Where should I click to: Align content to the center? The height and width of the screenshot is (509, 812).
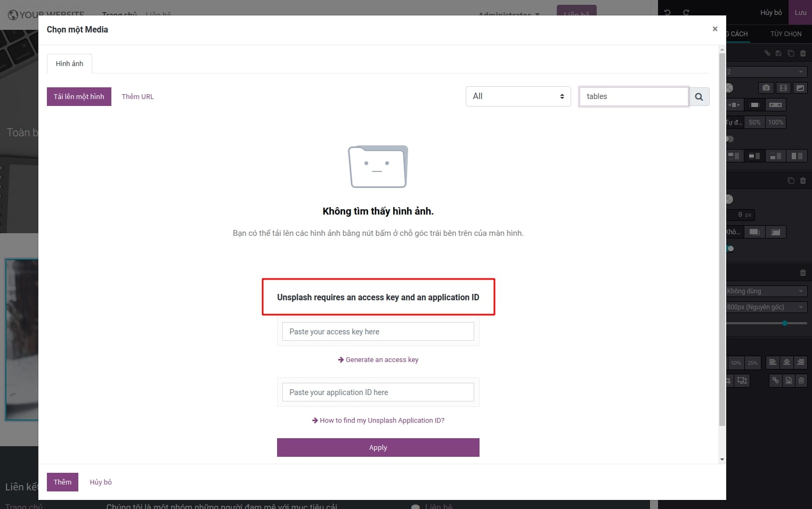coord(787,363)
